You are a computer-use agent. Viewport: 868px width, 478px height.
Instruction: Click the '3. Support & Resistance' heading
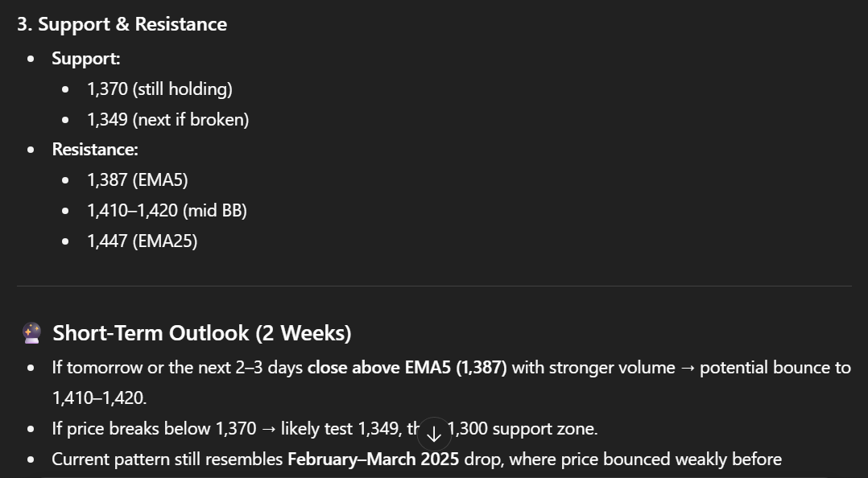122,24
